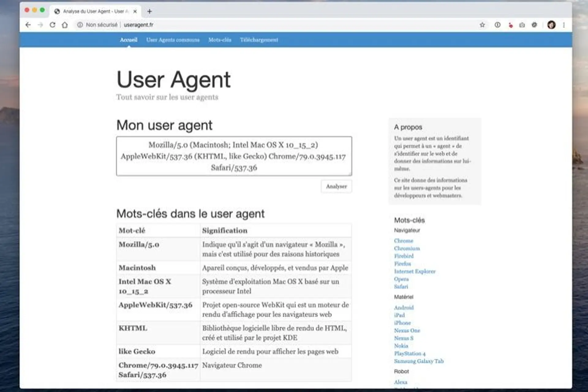This screenshot has width=588, height=392.
Task: Open the browser profile avatar
Action: pyautogui.click(x=551, y=25)
